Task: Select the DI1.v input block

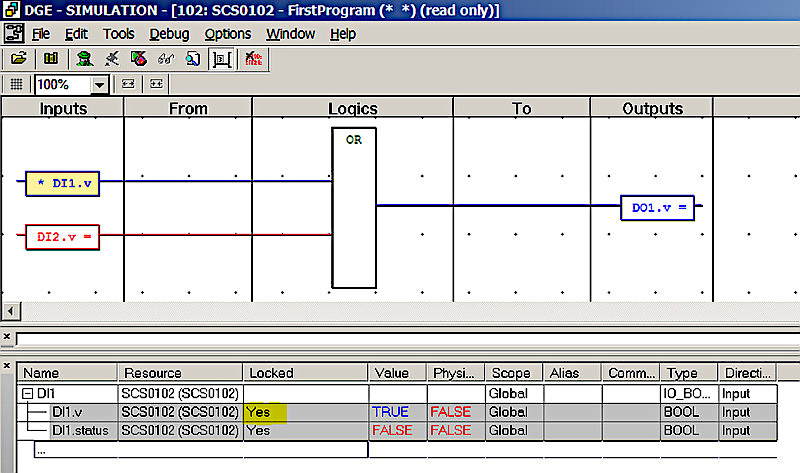Action: 63,184
